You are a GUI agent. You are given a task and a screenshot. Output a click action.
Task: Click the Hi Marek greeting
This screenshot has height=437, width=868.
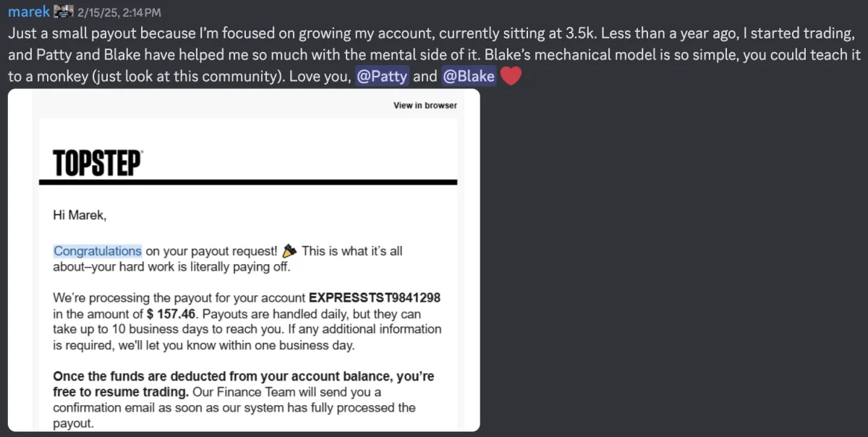(x=80, y=214)
